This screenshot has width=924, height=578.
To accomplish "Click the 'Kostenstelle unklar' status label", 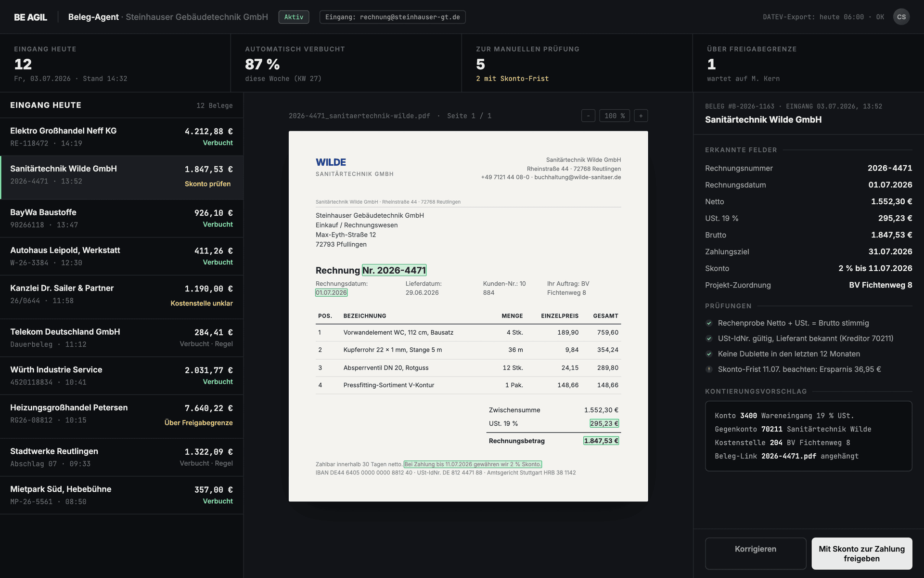I will point(202,303).
